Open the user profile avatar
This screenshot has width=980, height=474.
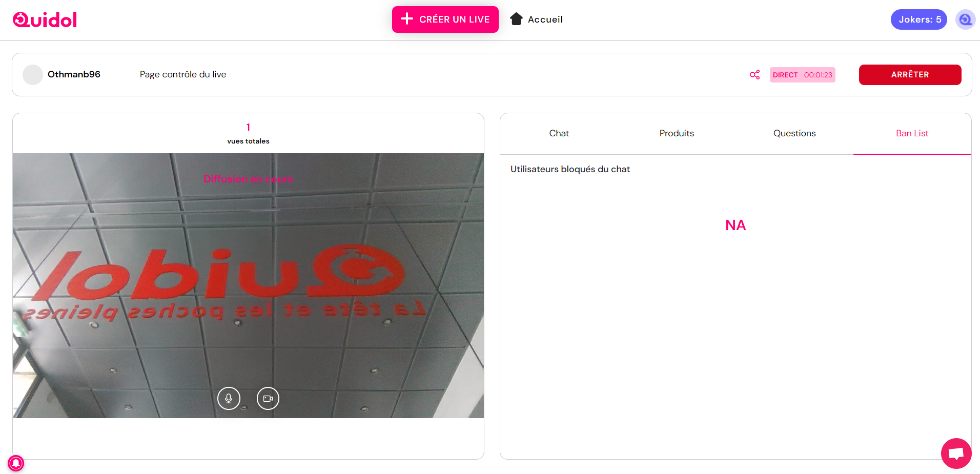965,19
